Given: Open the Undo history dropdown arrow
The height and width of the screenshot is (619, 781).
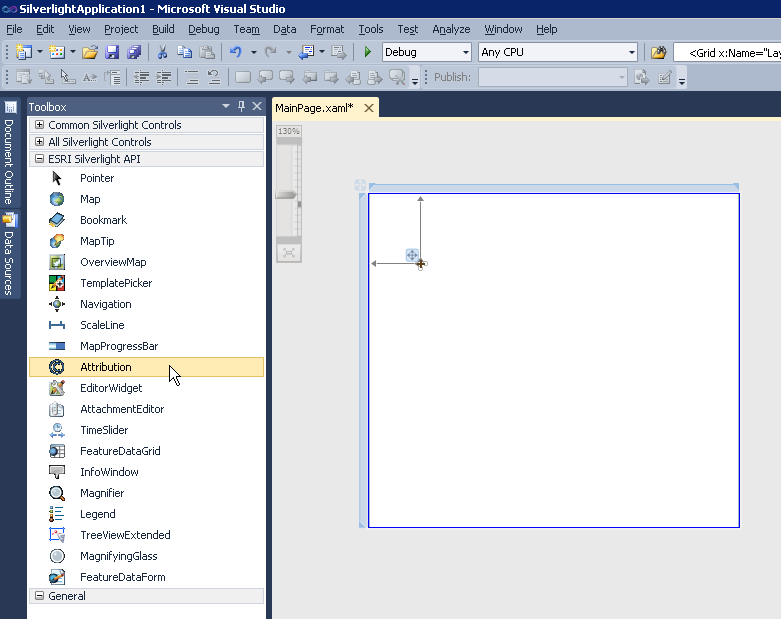Looking at the screenshot, I should [x=254, y=52].
